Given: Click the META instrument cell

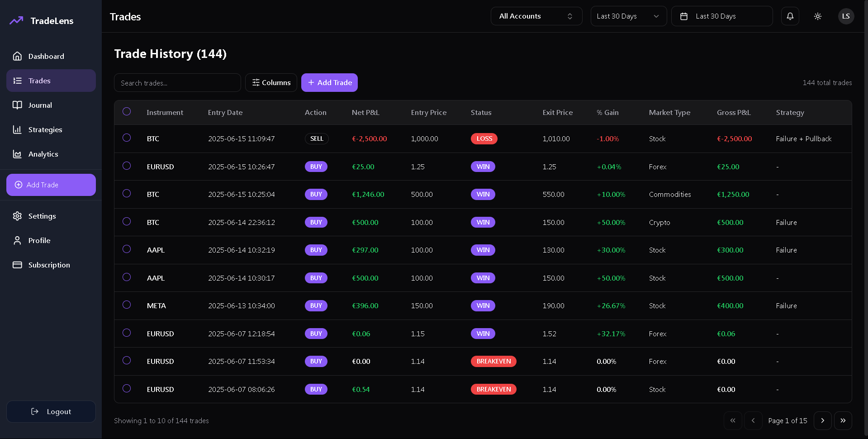Looking at the screenshot, I should pos(157,305).
